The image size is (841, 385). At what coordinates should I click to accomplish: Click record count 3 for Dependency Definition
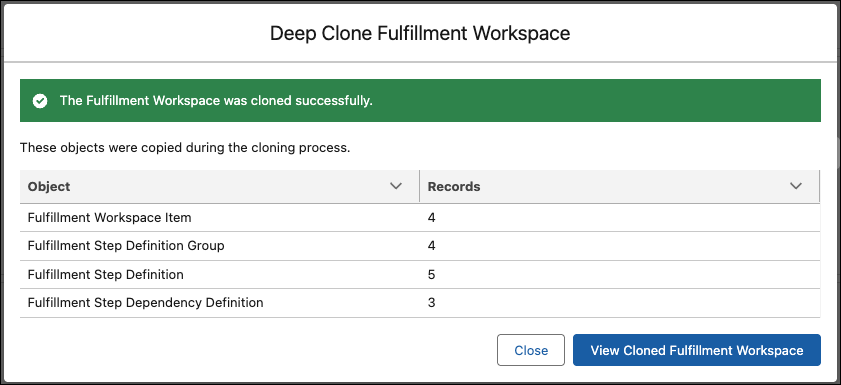coord(432,302)
